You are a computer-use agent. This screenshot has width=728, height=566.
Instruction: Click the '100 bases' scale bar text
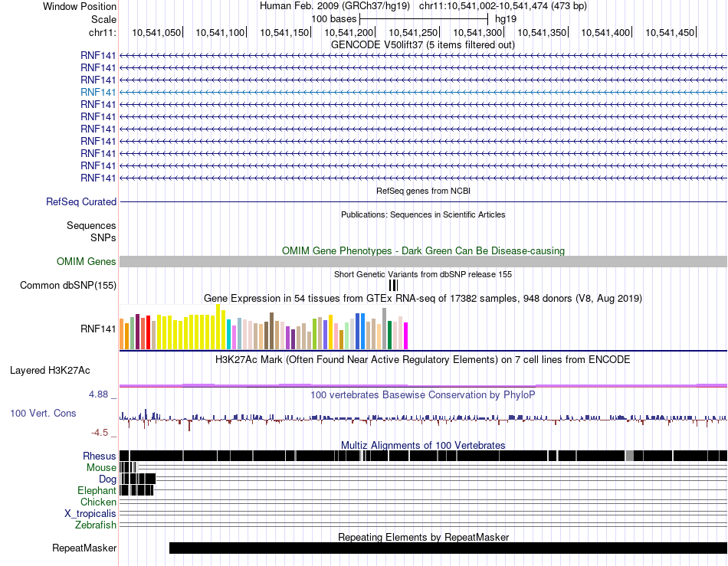[x=334, y=19]
